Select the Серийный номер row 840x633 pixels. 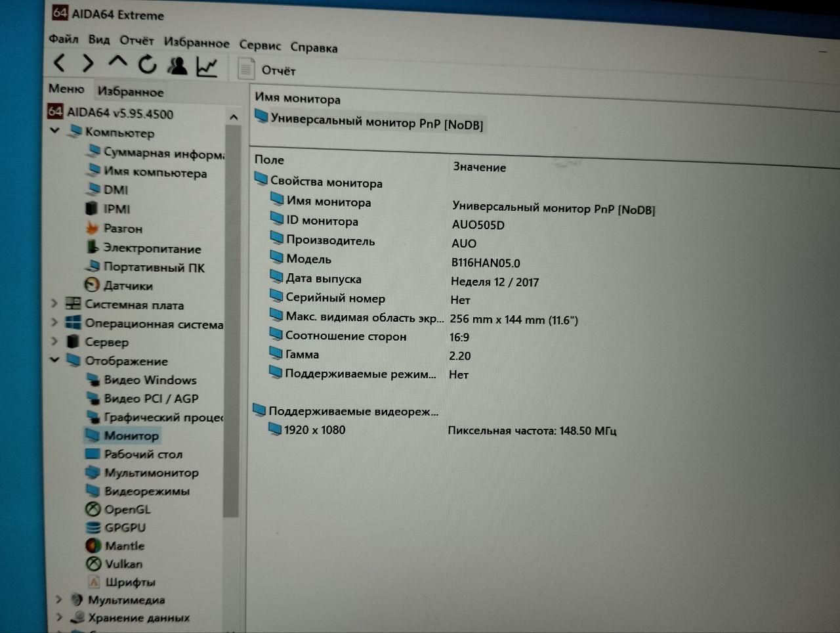tap(369, 299)
